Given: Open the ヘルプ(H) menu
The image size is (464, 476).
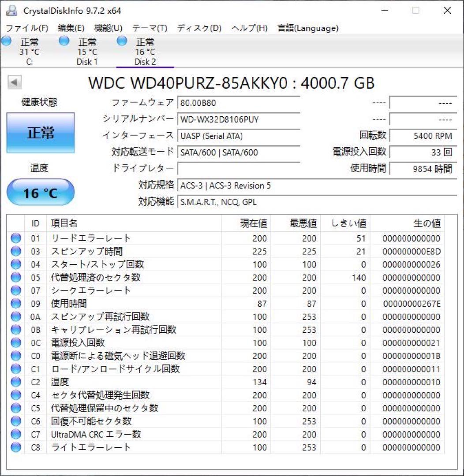Looking at the screenshot, I should [x=250, y=28].
